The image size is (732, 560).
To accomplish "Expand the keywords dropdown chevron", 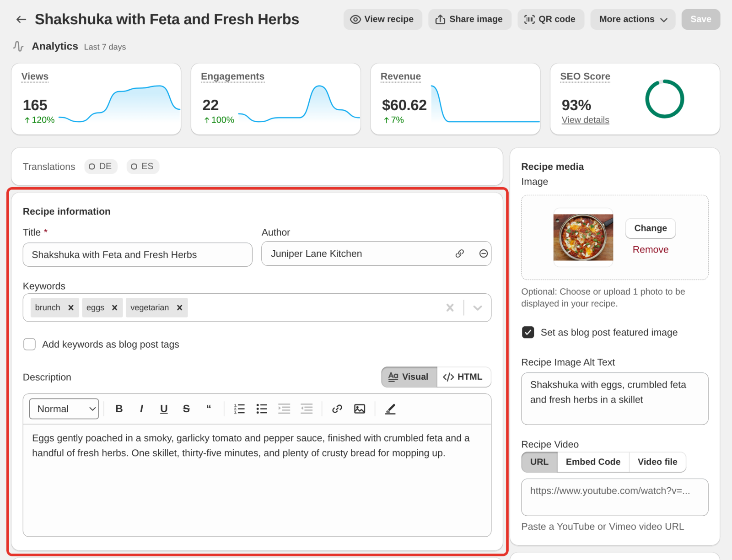I will [x=478, y=307].
